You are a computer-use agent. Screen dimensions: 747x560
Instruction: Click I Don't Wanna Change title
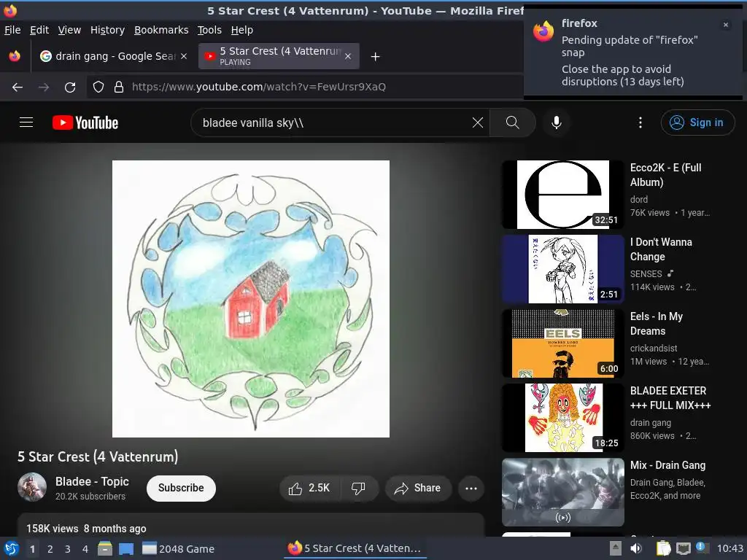tap(661, 249)
